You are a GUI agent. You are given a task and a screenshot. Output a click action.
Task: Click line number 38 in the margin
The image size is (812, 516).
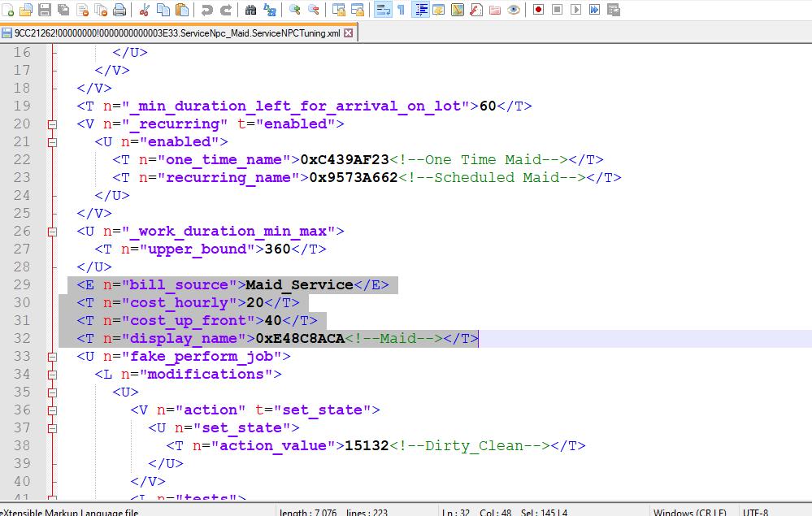(21, 445)
